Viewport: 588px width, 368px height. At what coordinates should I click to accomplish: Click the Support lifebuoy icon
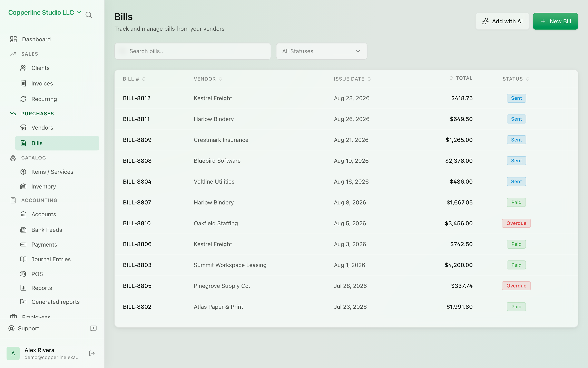(11, 328)
